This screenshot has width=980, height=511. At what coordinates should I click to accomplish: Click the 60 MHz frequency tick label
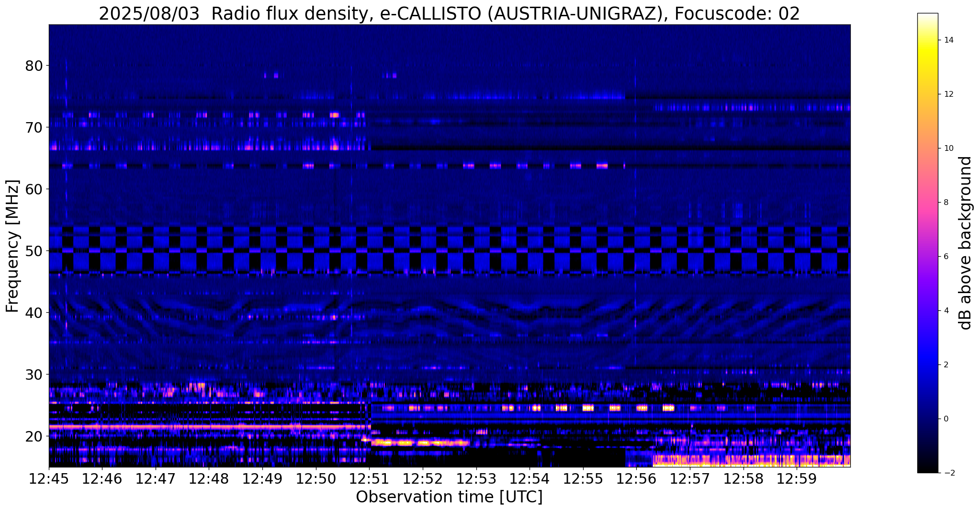coord(34,189)
